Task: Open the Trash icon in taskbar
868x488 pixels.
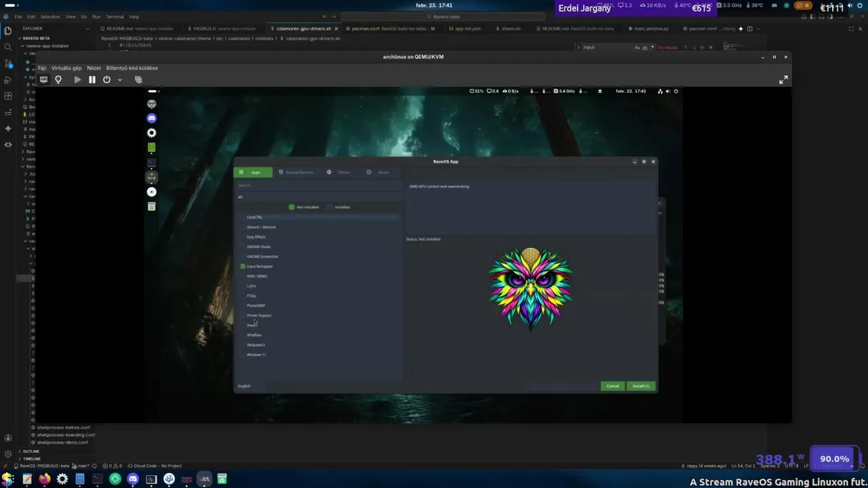Action: point(222,479)
